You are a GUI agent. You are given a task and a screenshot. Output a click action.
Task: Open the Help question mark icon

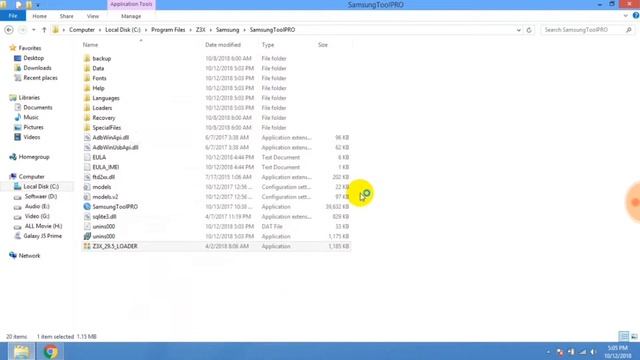(636, 16)
